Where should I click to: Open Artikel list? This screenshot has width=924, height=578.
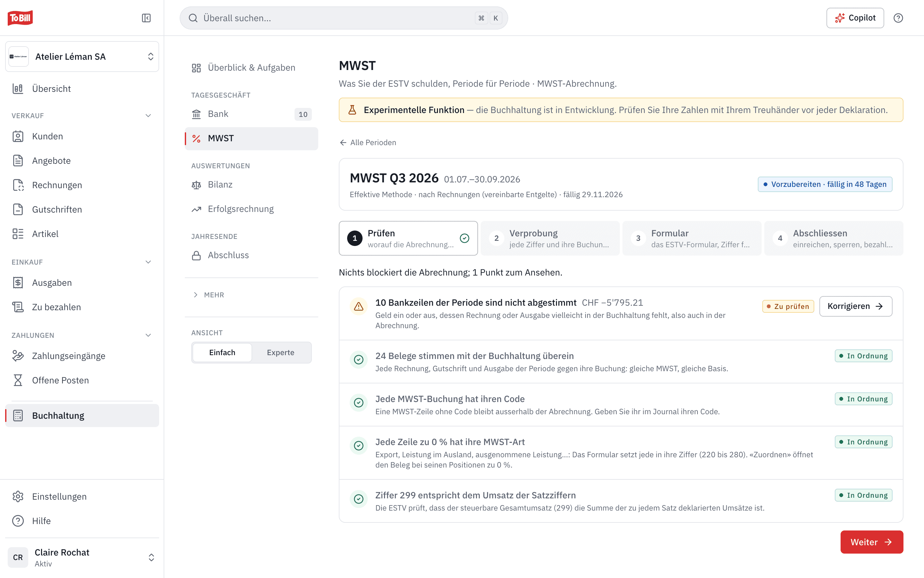(x=82, y=234)
